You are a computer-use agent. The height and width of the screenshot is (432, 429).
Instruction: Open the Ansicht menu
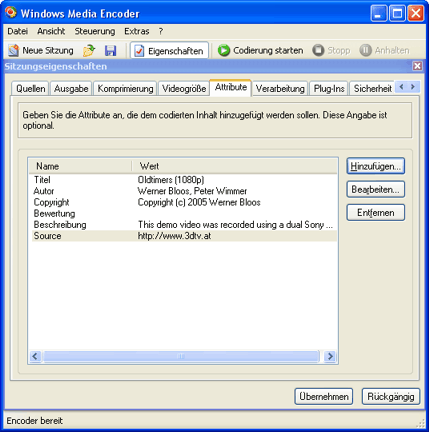click(x=51, y=31)
